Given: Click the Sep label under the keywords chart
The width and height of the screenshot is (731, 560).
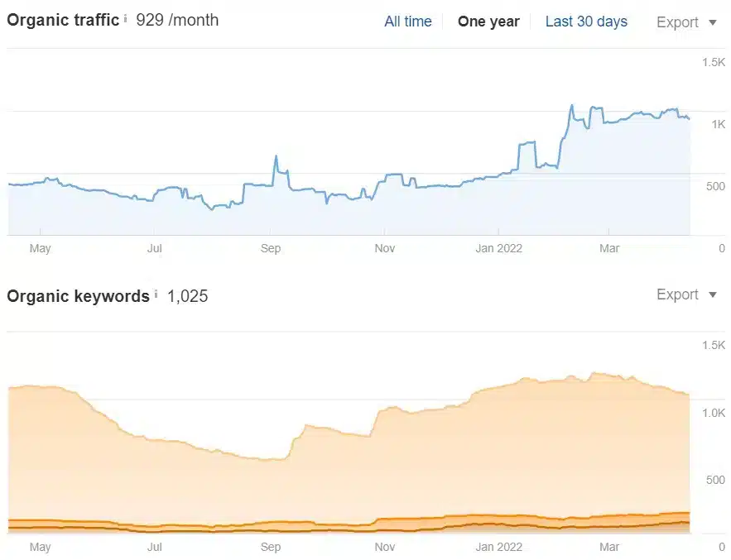Looking at the screenshot, I should (271, 547).
